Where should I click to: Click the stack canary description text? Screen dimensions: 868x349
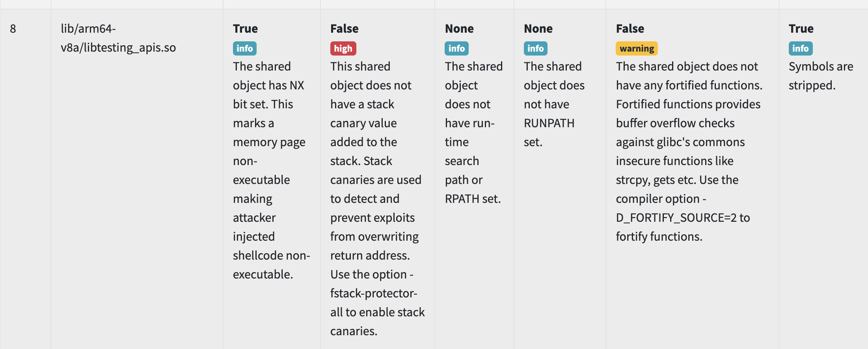(x=378, y=199)
